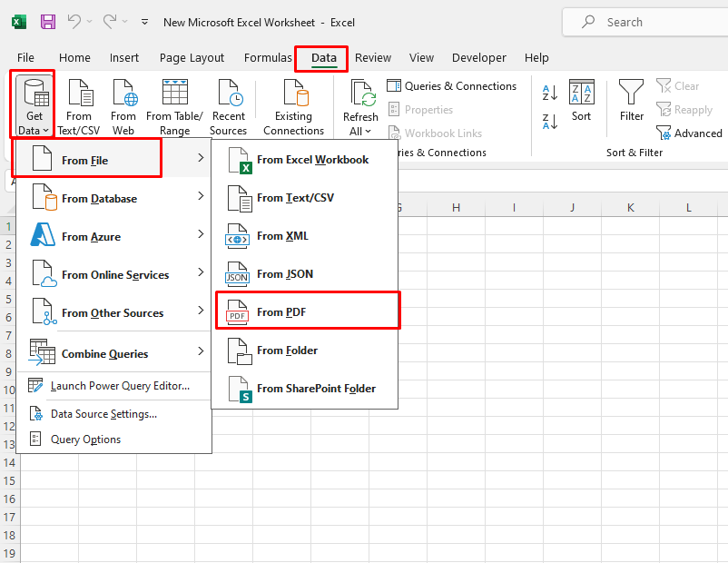
Task: Choose From SharePoint Folder option
Action: 305,389
